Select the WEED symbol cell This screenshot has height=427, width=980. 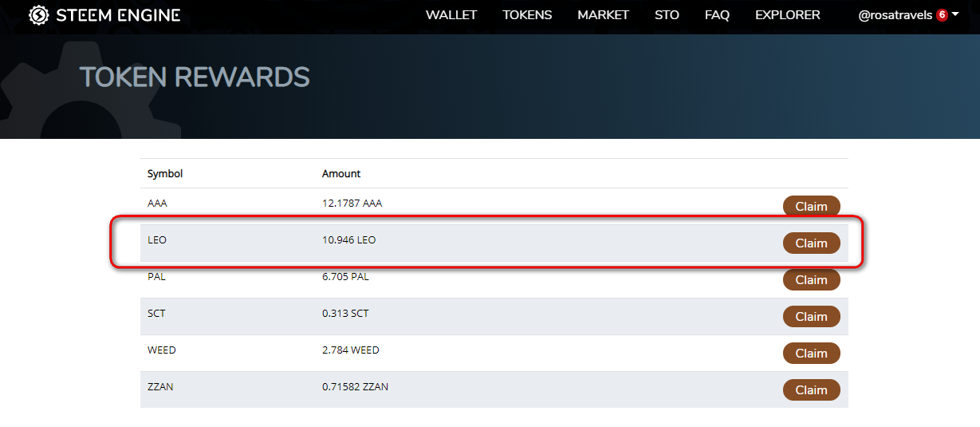[162, 350]
